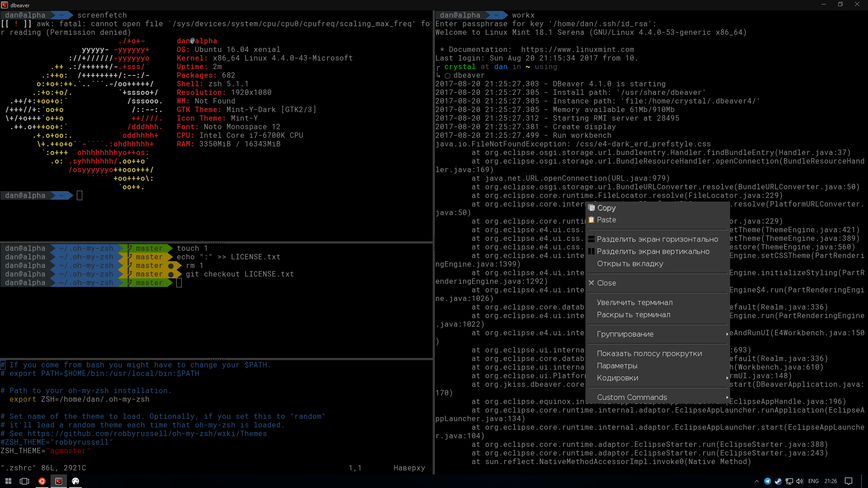The width and height of the screenshot is (868, 488).
Task: Expand the 'Группирование' submenu
Action: coord(658,334)
